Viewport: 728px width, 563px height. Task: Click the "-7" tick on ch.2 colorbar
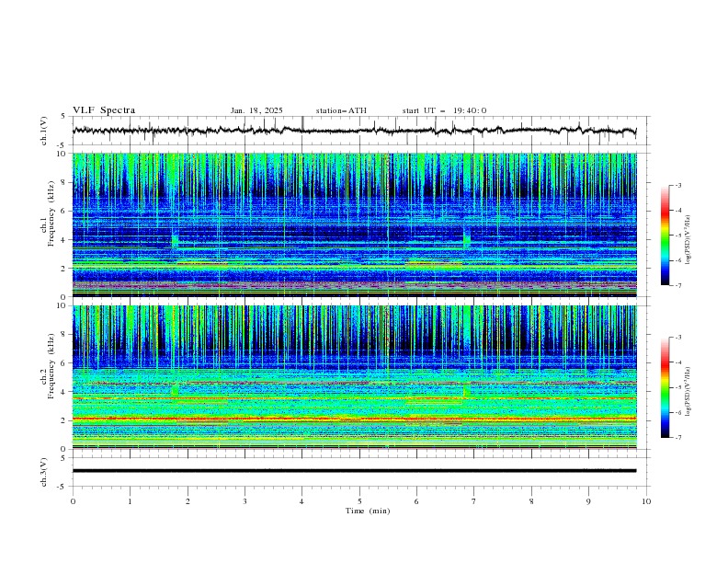click(677, 438)
